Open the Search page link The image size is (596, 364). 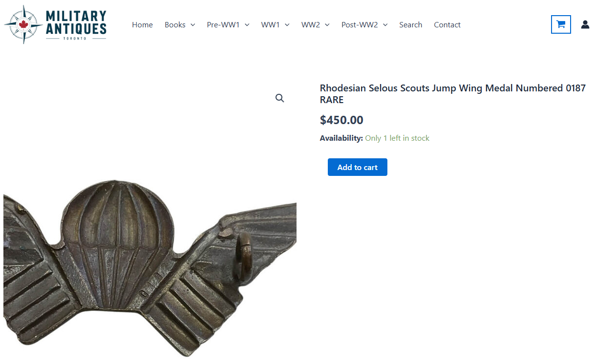pyautogui.click(x=410, y=25)
